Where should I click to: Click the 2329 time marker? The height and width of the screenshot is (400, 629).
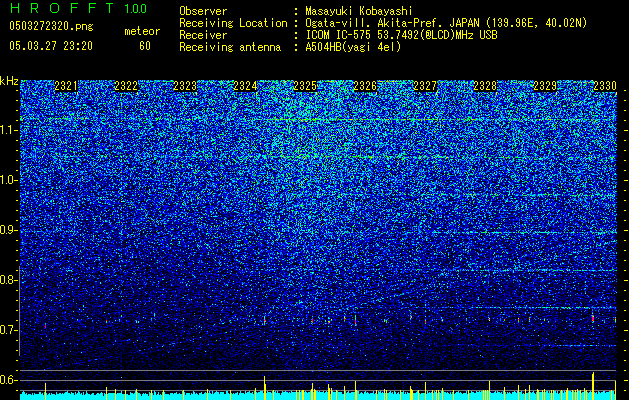click(x=545, y=86)
